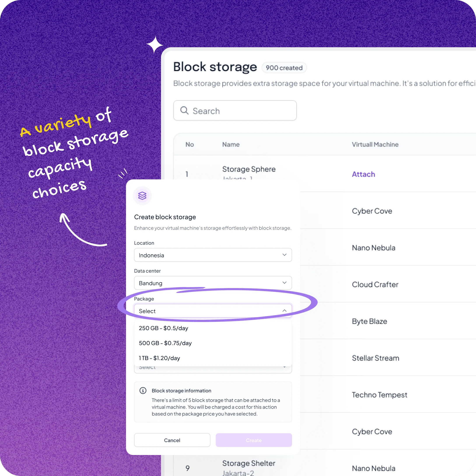Click the Cancel button on the dialog
476x476 pixels.
tap(172, 440)
